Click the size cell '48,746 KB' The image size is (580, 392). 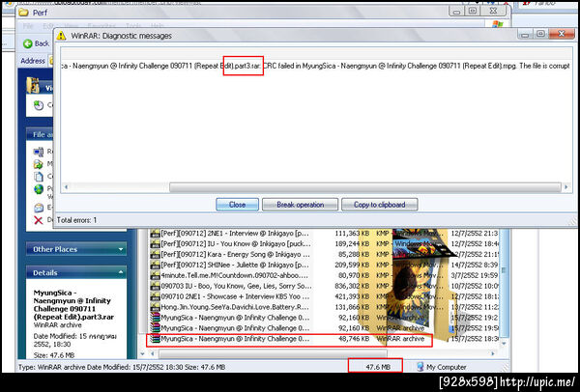354,339
